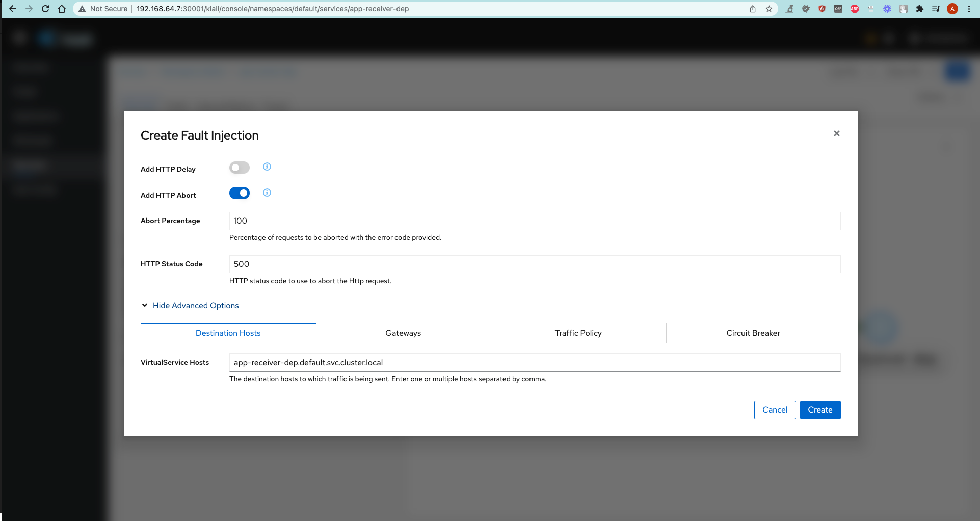This screenshot has height=521, width=980.
Task: Switch to the Gateways tab
Action: [x=403, y=333]
